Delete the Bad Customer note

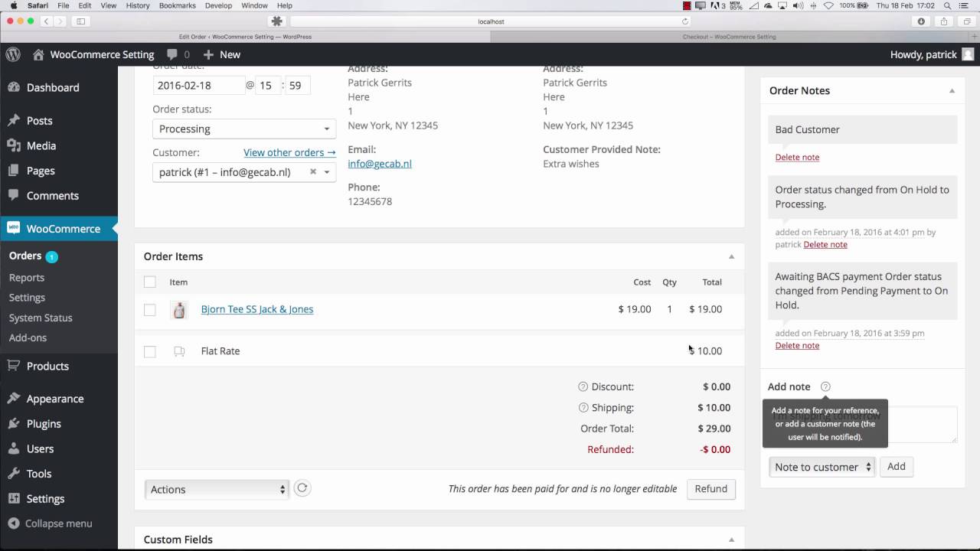(797, 157)
